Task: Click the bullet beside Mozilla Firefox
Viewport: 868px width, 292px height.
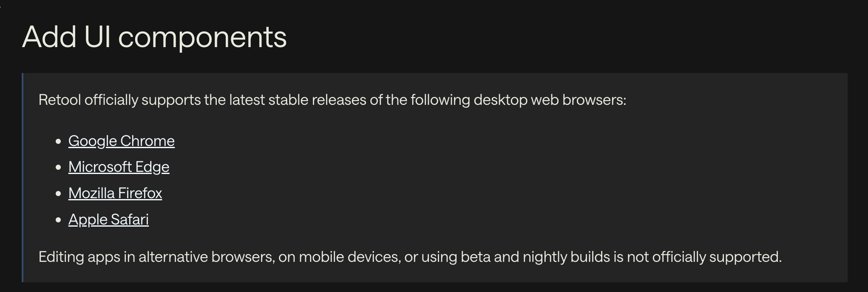Action: [59, 194]
